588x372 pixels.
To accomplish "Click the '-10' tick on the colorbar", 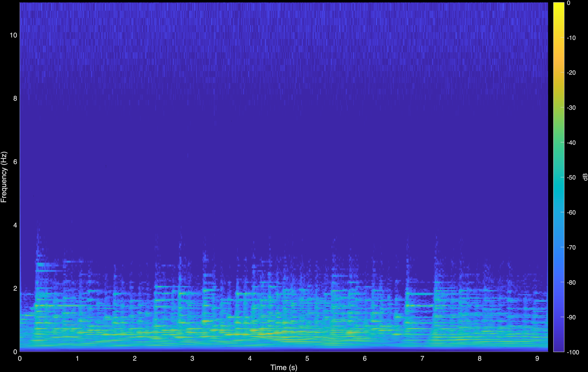I will (x=571, y=38).
